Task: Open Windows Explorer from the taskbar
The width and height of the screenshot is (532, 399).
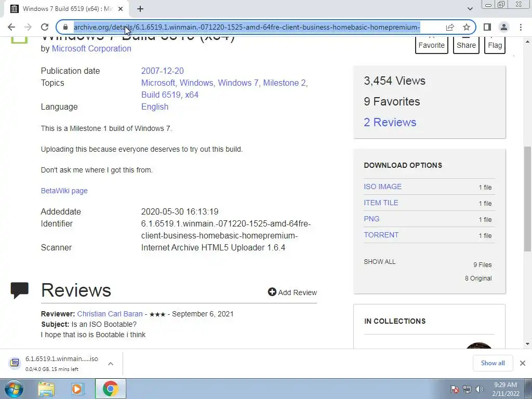Action: [x=46, y=389]
